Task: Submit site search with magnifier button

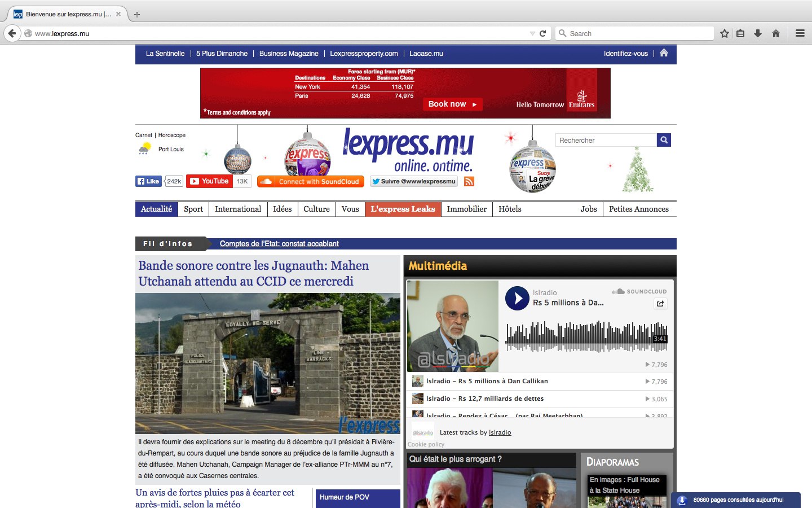Action: click(x=664, y=140)
